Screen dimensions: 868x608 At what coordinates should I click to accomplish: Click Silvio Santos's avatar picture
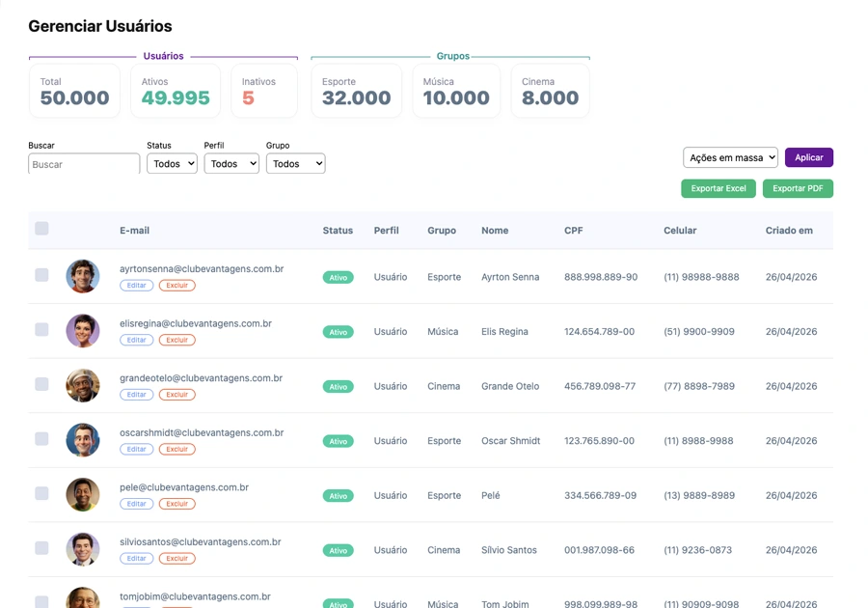pos(83,549)
